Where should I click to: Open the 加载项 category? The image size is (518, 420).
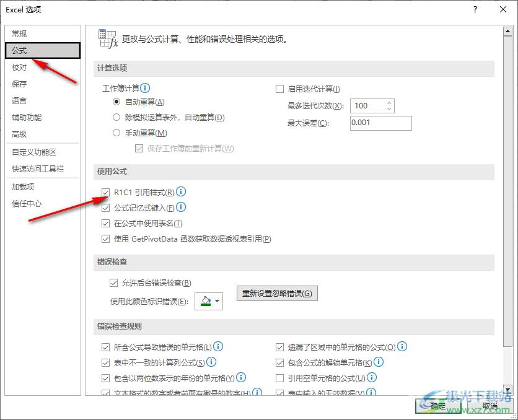click(43, 186)
